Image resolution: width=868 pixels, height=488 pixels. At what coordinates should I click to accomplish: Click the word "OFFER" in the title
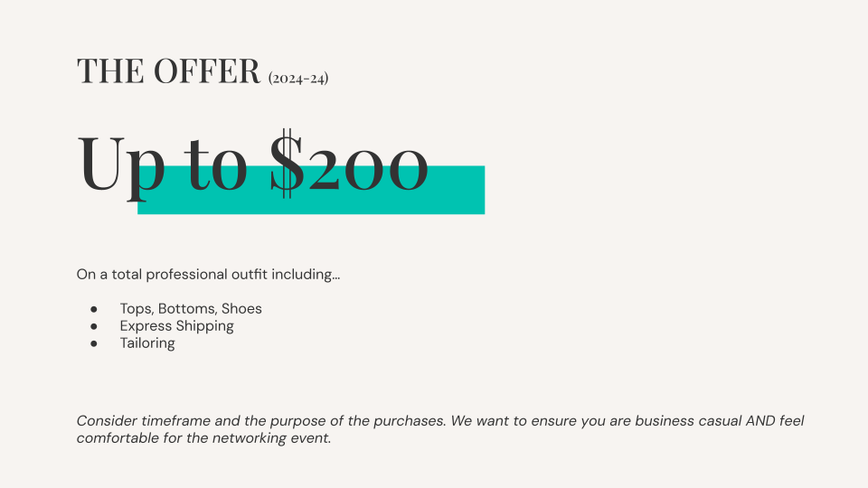(x=206, y=70)
